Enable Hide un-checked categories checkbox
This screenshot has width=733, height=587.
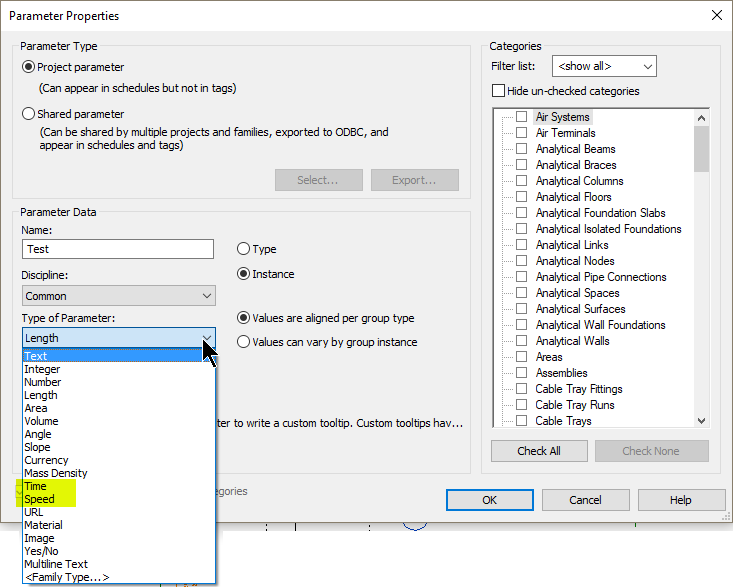[x=498, y=91]
